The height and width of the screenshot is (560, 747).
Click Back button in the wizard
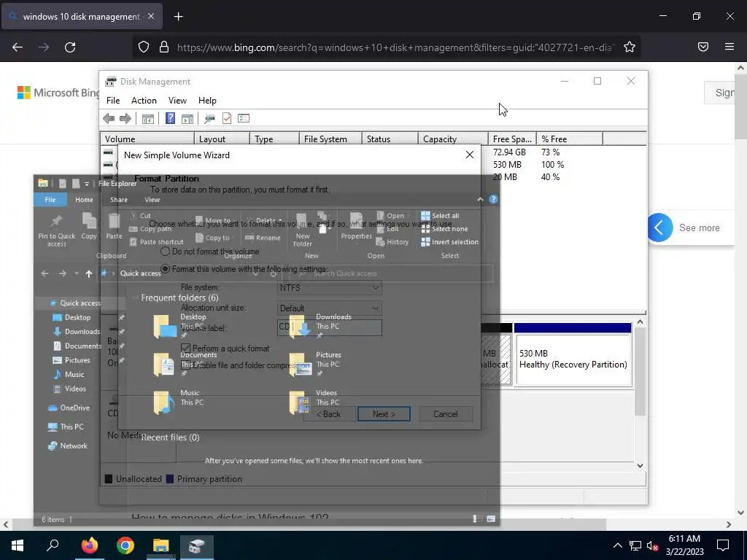(x=329, y=414)
